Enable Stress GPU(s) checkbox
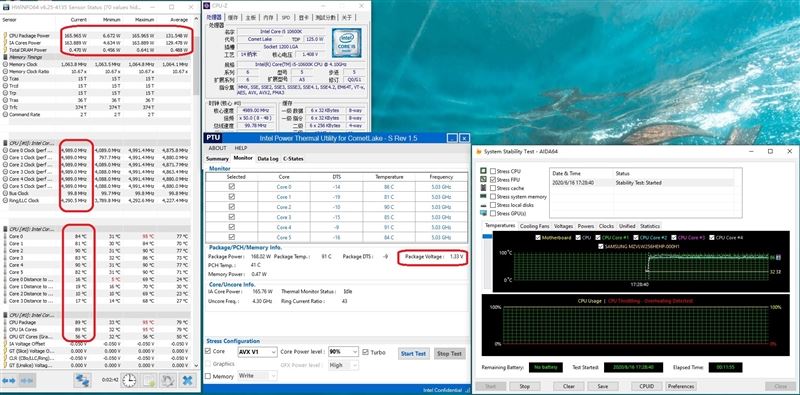 [493, 213]
